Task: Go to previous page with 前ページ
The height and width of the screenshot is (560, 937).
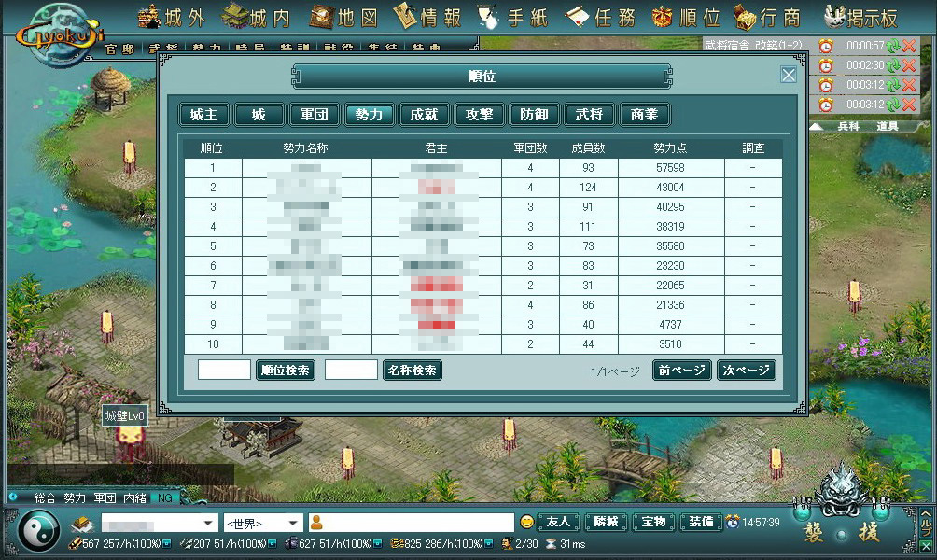Action: click(x=682, y=370)
